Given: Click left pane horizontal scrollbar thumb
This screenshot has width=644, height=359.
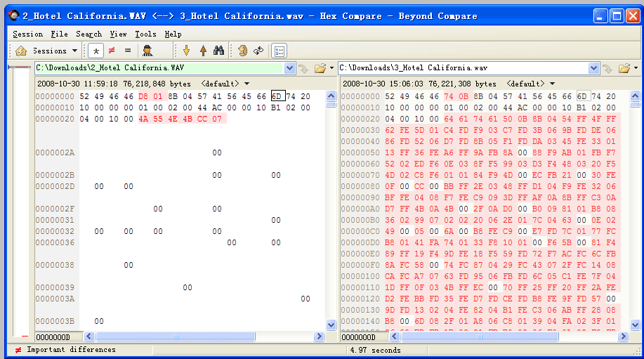Looking at the screenshot, I should [176, 337].
